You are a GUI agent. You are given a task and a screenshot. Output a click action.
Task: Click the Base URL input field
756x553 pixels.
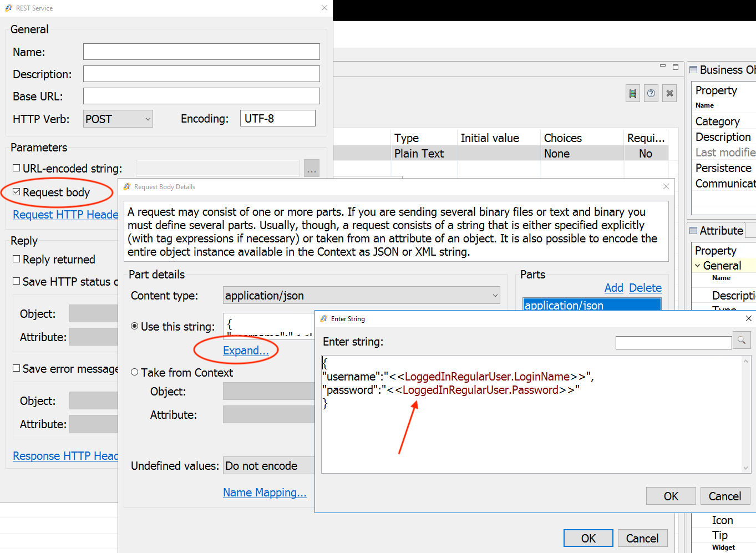(x=201, y=96)
